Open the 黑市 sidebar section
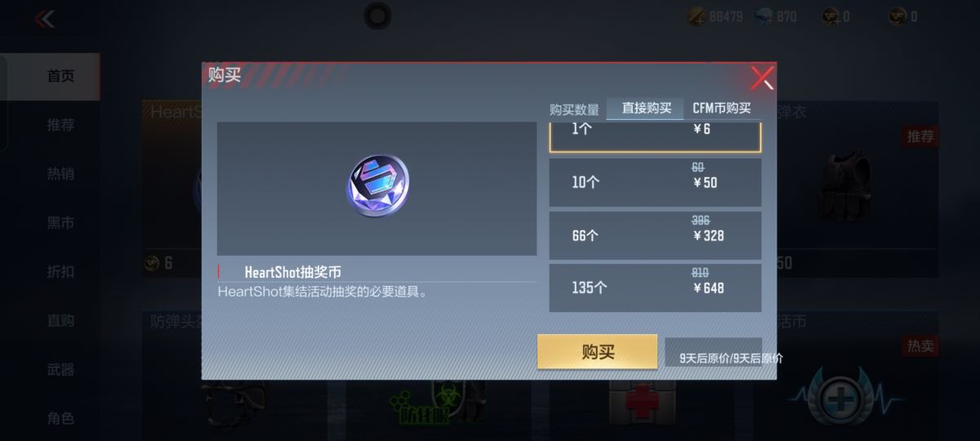The height and width of the screenshot is (441, 980). 60,223
